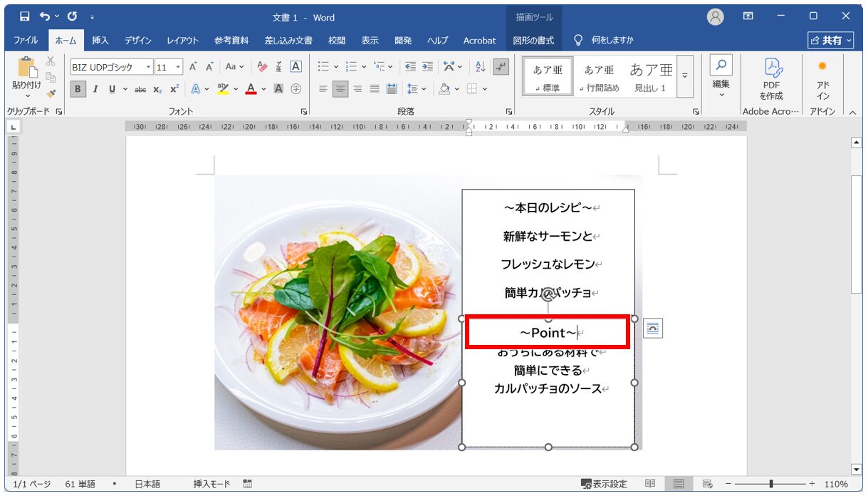
Task: Open the ファイル tab
Action: pos(26,41)
